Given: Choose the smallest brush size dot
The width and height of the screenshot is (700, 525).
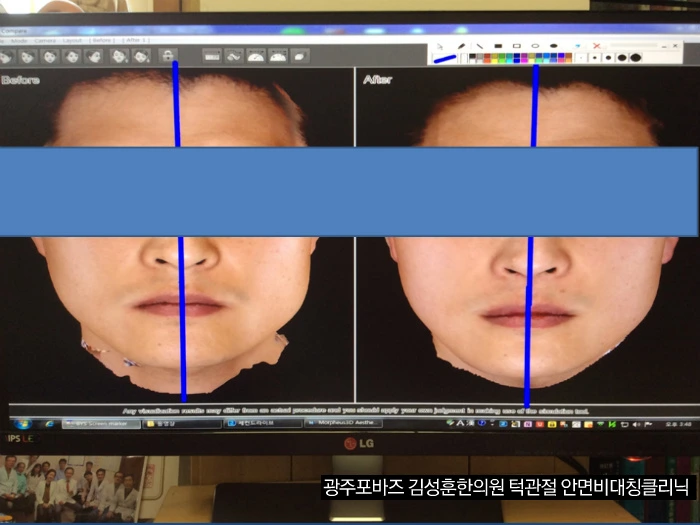Looking at the screenshot, I should pos(581,58).
